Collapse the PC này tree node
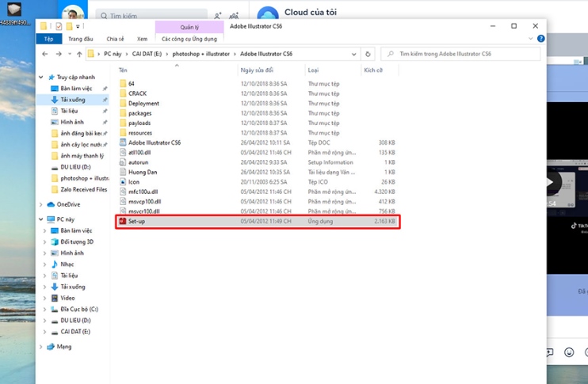 pyautogui.click(x=41, y=219)
